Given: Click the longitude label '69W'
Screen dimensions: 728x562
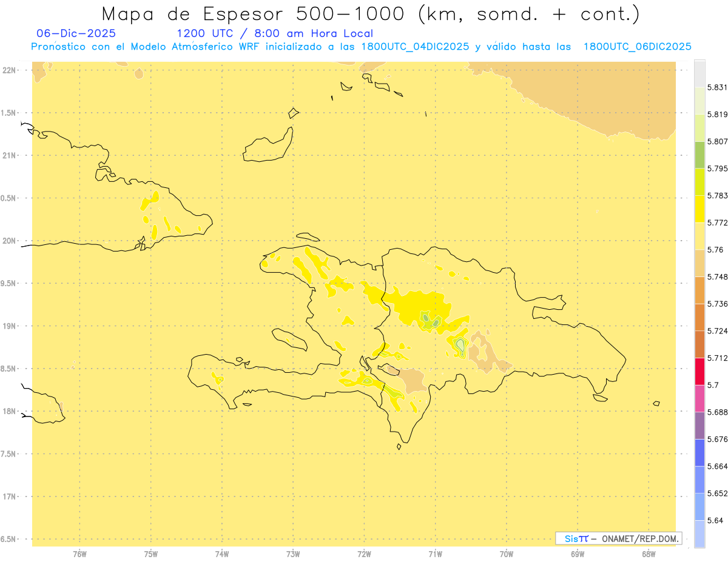Looking at the screenshot, I should pyautogui.click(x=578, y=554).
